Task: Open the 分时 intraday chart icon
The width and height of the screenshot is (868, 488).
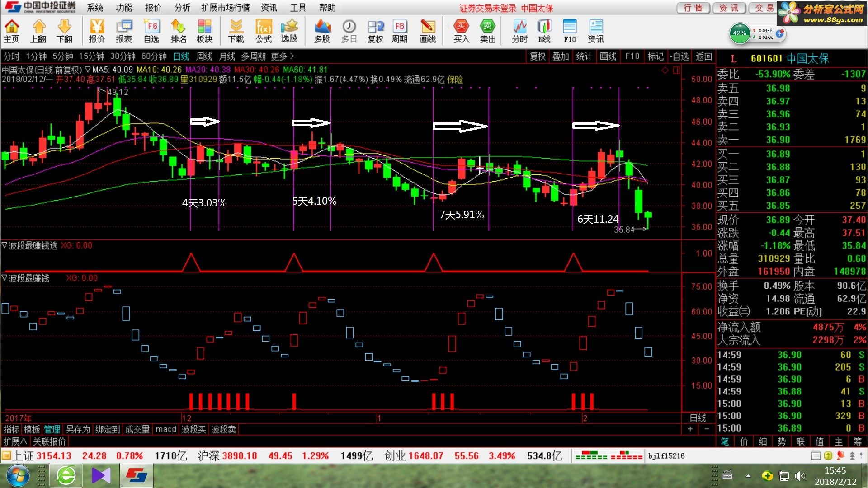Action: pyautogui.click(x=519, y=31)
